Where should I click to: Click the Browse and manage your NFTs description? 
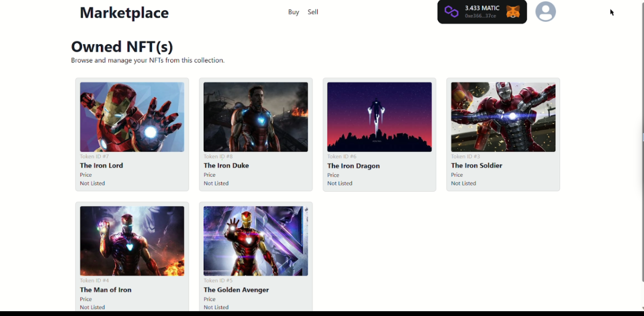[x=147, y=61]
